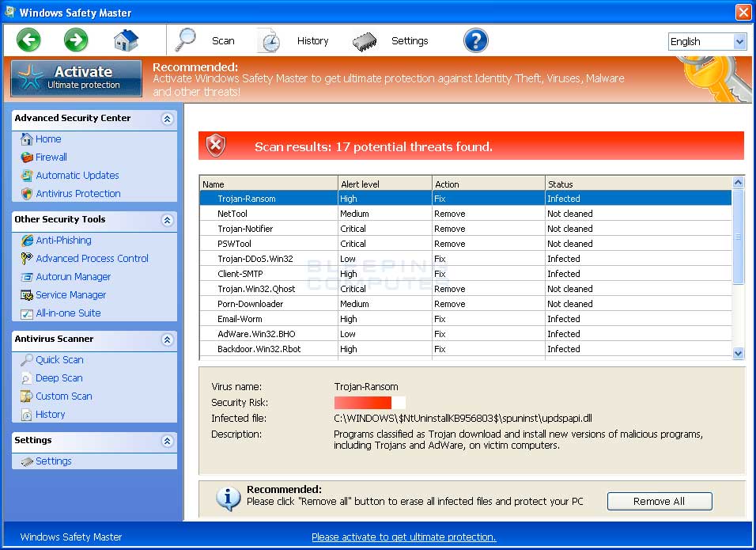Check Automatic Updates status
The width and height of the screenshot is (756, 550).
[x=77, y=175]
